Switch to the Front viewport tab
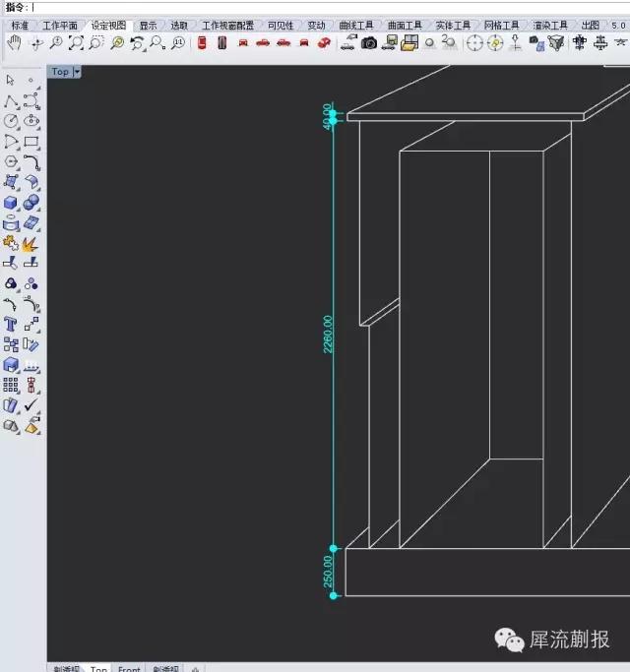 (x=129, y=669)
